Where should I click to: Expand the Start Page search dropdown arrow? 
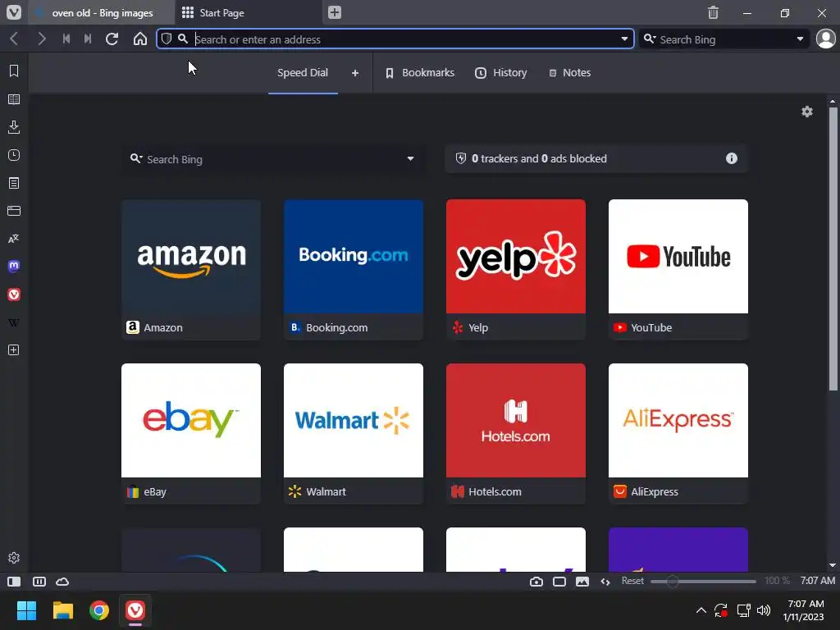(x=410, y=158)
